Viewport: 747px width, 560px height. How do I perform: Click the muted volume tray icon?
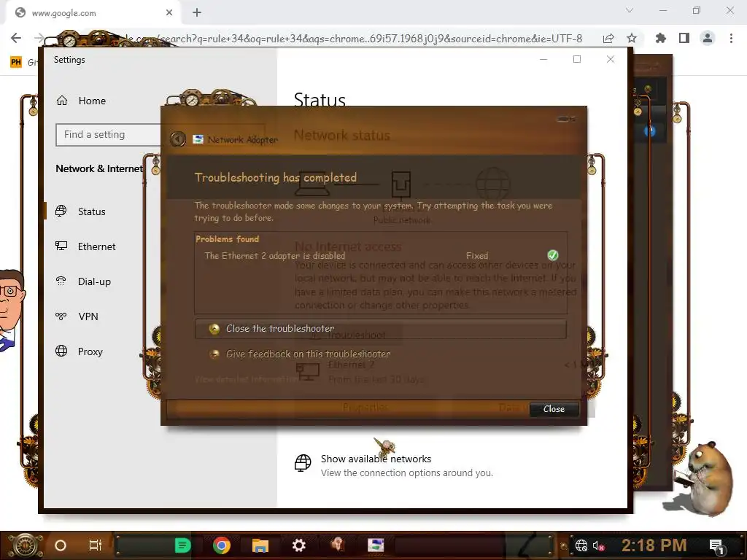pyautogui.click(x=598, y=545)
